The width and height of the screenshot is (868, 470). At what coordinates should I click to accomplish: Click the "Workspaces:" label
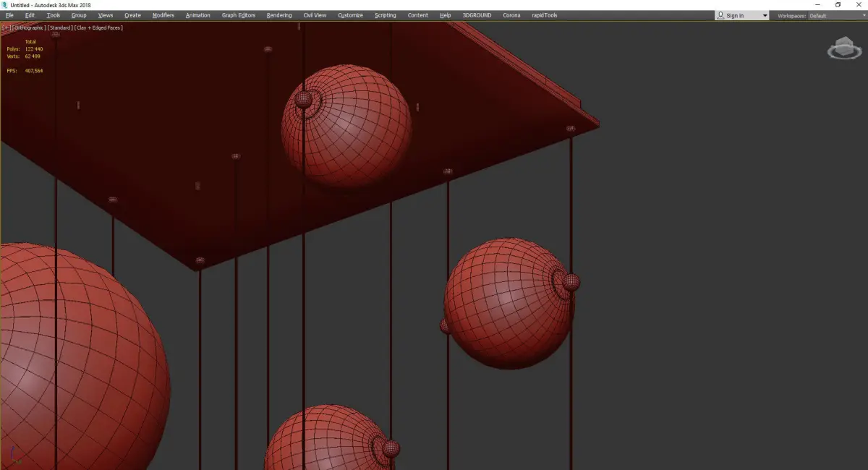[x=791, y=16]
